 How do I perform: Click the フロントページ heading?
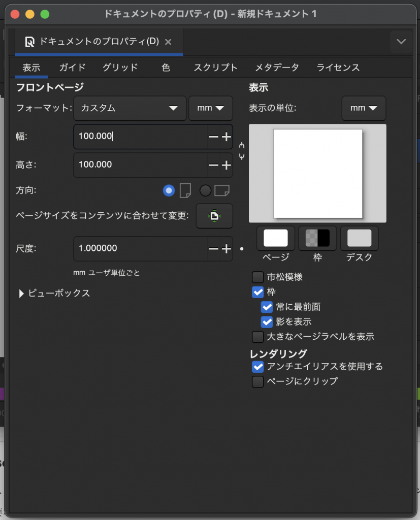pos(50,87)
